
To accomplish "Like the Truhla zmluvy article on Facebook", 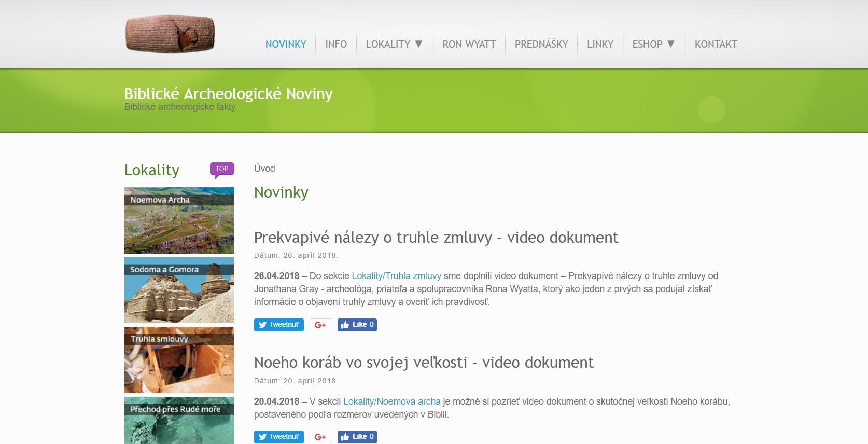I will [357, 325].
